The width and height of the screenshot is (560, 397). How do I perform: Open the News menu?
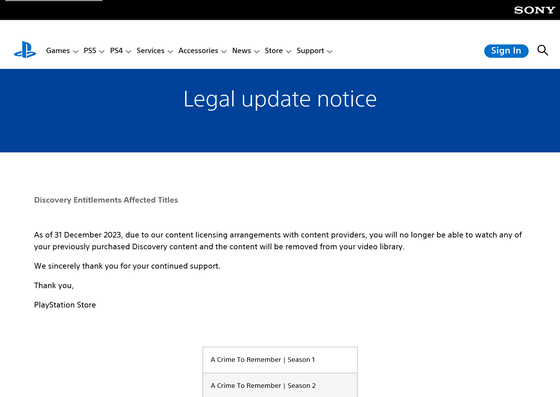pos(241,51)
